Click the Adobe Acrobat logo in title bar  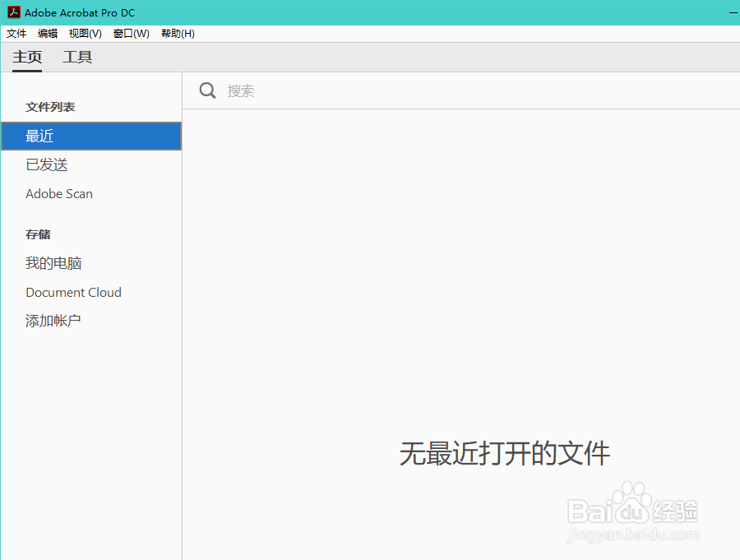pos(14,12)
